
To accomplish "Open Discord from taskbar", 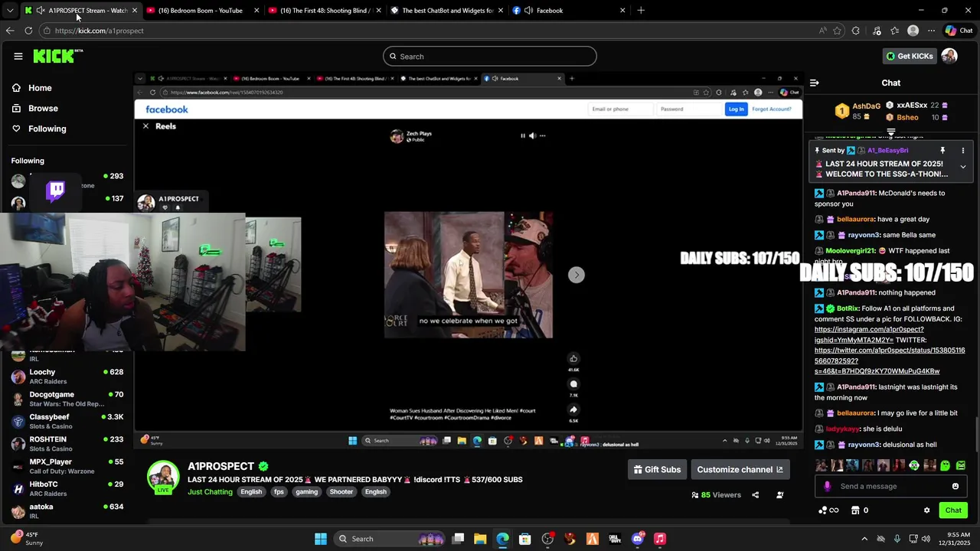I will (x=638, y=539).
